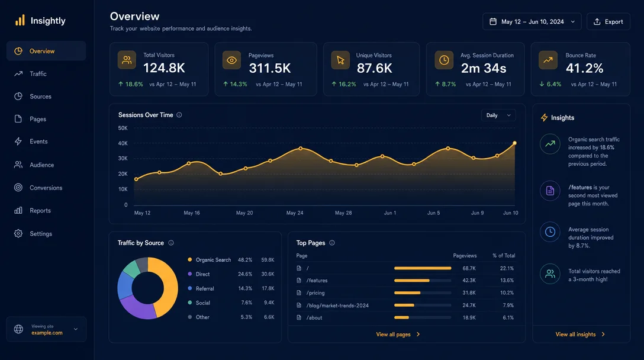The width and height of the screenshot is (644, 360).
Task: Click the Organic Search yellow legend dot
Action: (190, 260)
